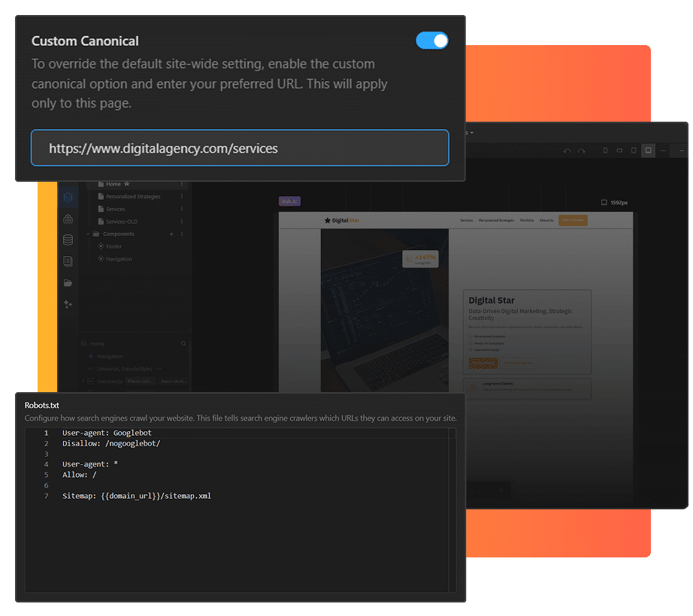Click the redo arrow in the toolbar

coord(582,151)
